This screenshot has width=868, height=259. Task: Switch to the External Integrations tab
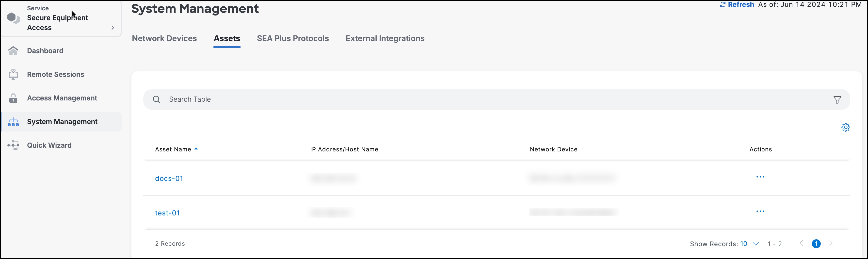coord(385,38)
